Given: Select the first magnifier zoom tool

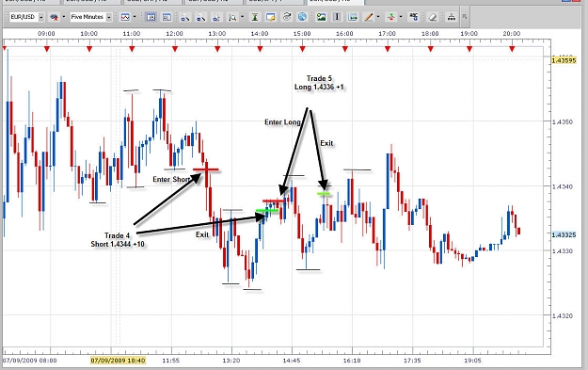Looking at the screenshot, I should point(185,17).
